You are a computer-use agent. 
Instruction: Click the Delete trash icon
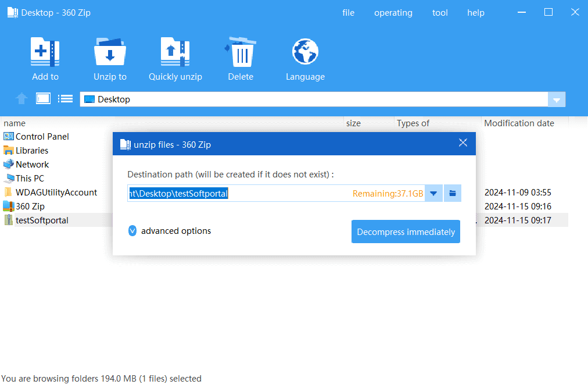pyautogui.click(x=241, y=52)
